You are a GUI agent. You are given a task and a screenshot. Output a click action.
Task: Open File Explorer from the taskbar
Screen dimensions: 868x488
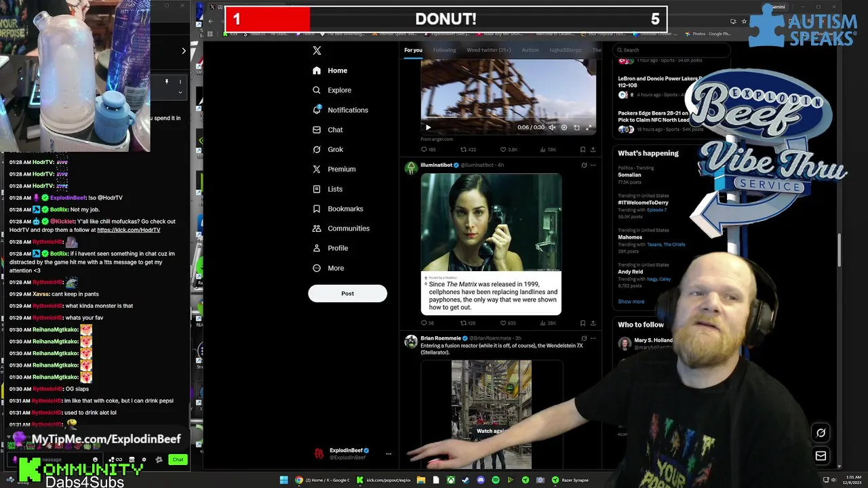click(420, 480)
